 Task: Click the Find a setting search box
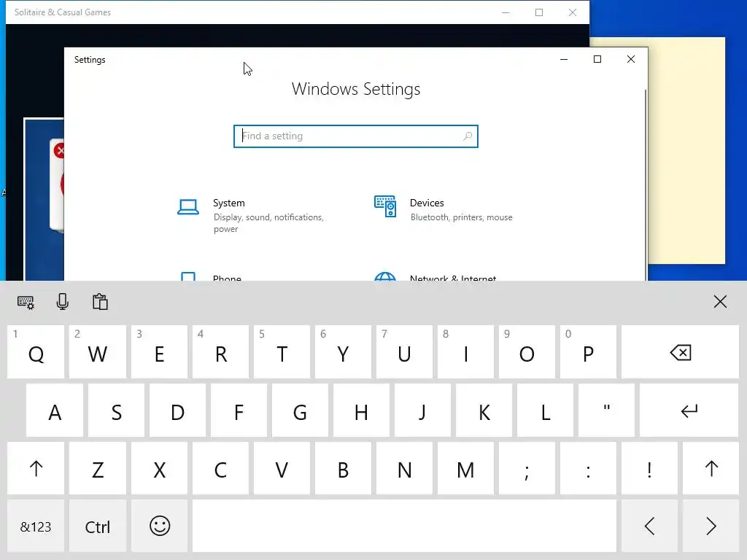coord(356,136)
